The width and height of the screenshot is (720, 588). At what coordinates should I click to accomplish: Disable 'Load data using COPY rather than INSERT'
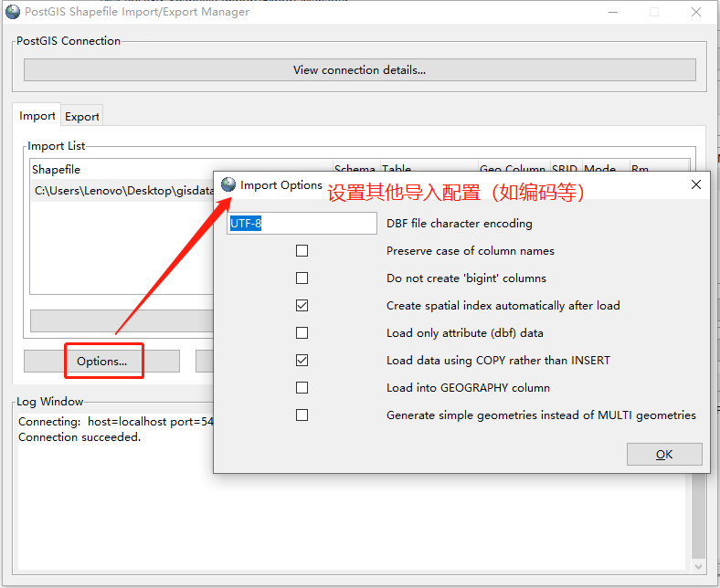tap(302, 360)
